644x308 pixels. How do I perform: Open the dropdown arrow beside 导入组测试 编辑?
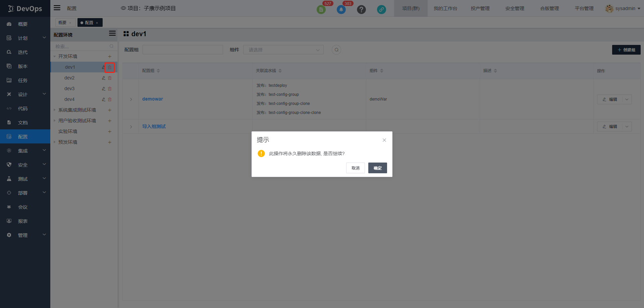tap(627, 126)
